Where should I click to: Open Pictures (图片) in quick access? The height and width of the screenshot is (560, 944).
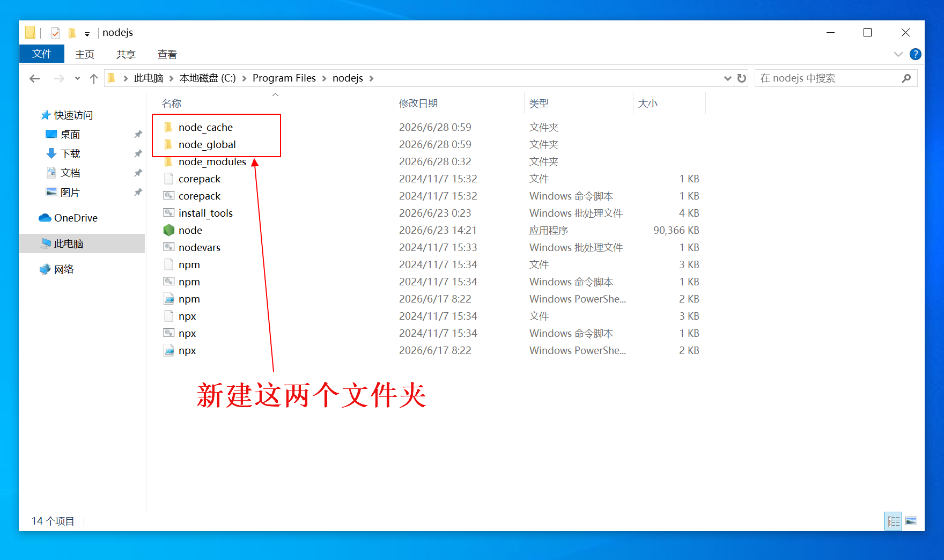[70, 192]
